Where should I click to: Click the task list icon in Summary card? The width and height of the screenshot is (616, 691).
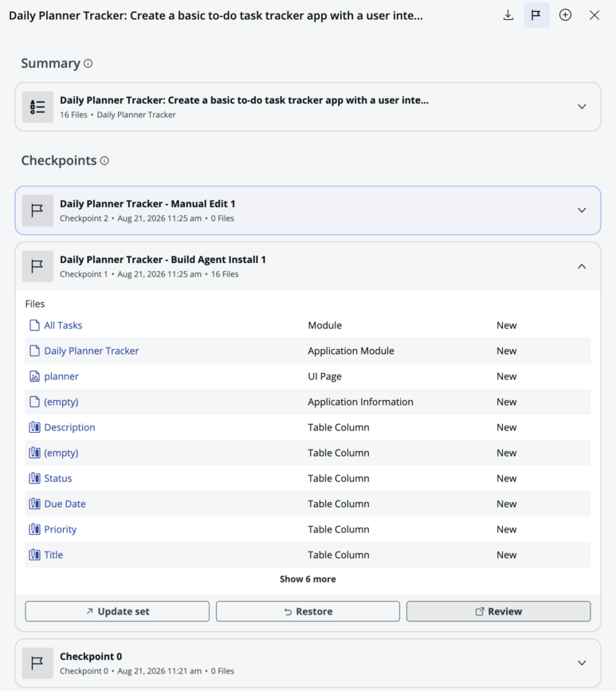37,107
